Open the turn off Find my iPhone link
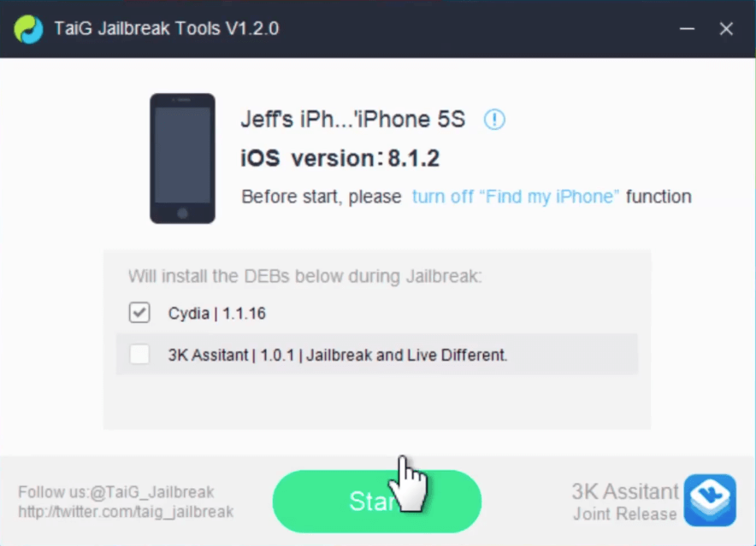 click(x=516, y=197)
